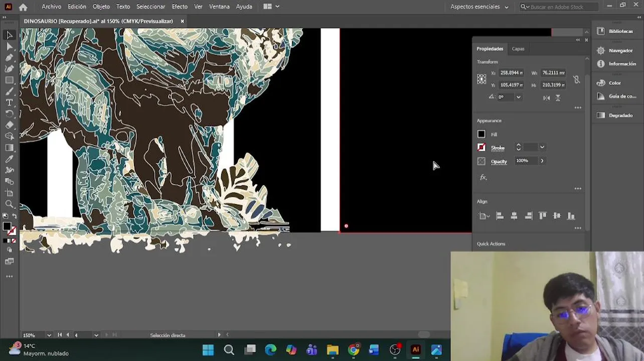Screen dimensions: 644x361
Task: Click the Fill color swatch
Action: tap(481, 134)
